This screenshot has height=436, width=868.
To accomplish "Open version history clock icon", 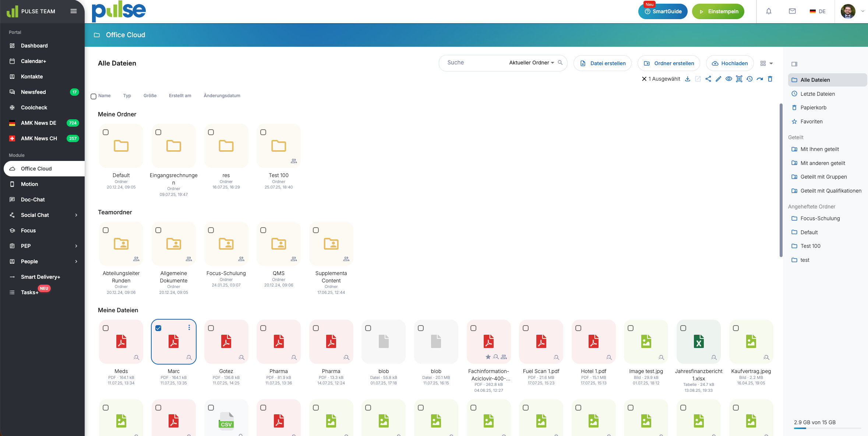I will click(x=749, y=79).
